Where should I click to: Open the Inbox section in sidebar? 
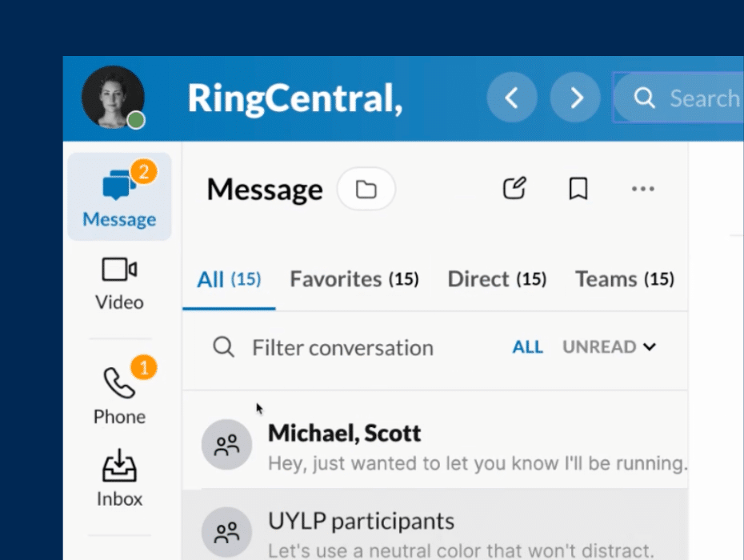point(119,478)
